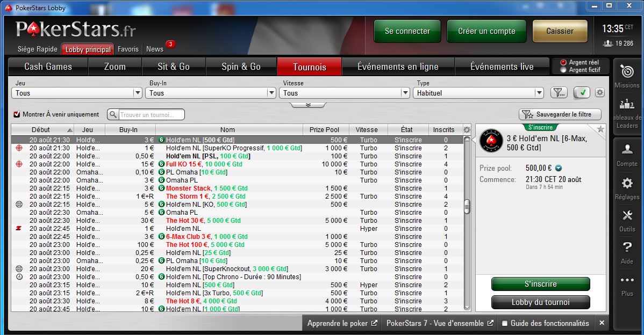Image resolution: width=644 pixels, height=335 pixels.
Task: Open the Missions sidebar icon
Action: tap(627, 72)
